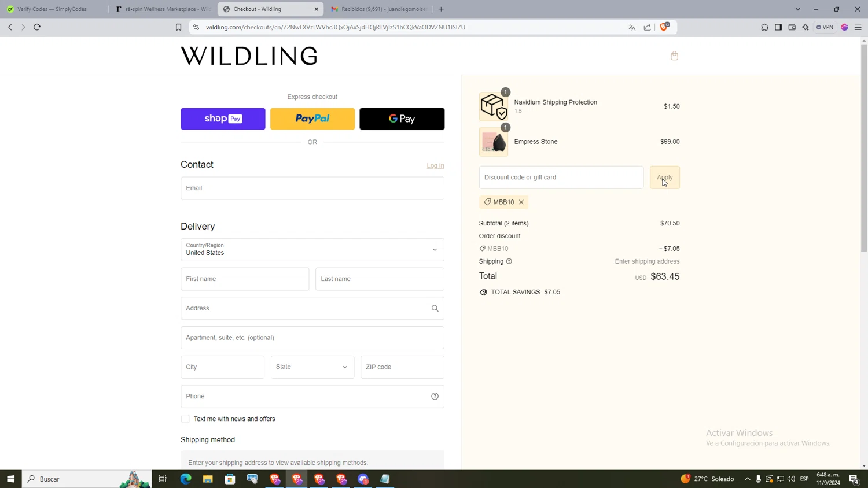Check Text me with news and offers
This screenshot has width=868, height=488.
click(185, 419)
